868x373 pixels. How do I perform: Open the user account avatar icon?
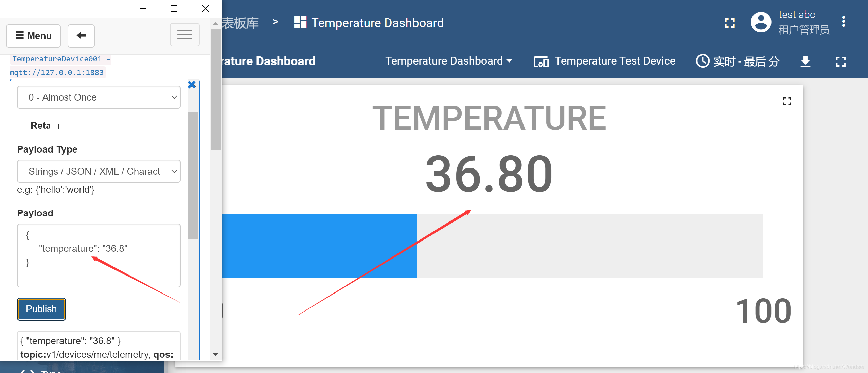(761, 22)
